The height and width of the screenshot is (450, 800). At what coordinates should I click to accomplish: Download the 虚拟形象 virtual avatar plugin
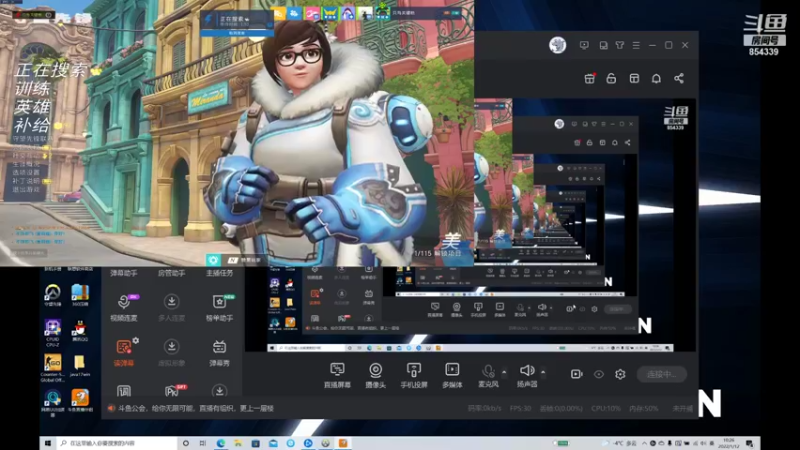[171, 353]
